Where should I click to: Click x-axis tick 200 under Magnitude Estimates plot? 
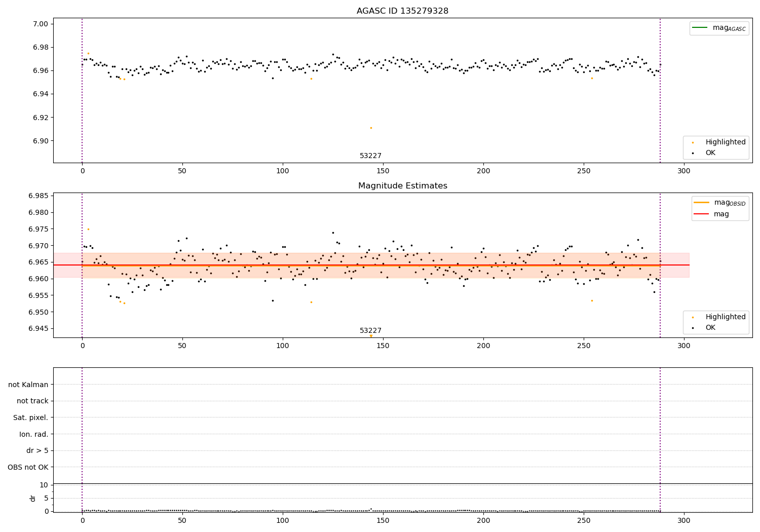coord(483,346)
